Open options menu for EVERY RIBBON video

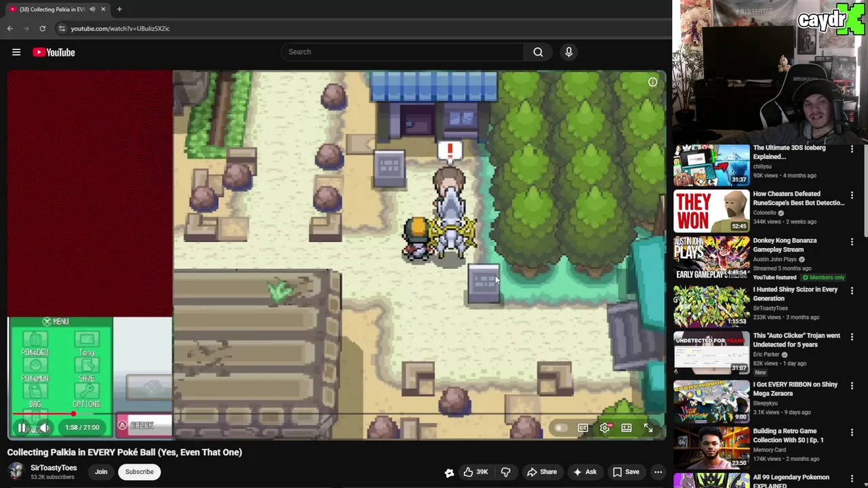852,386
